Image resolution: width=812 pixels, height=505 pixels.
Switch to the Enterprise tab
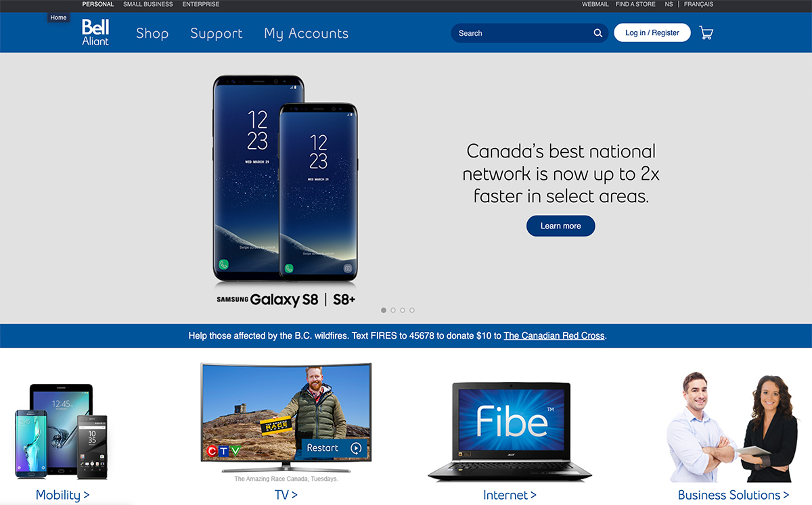[x=201, y=4]
